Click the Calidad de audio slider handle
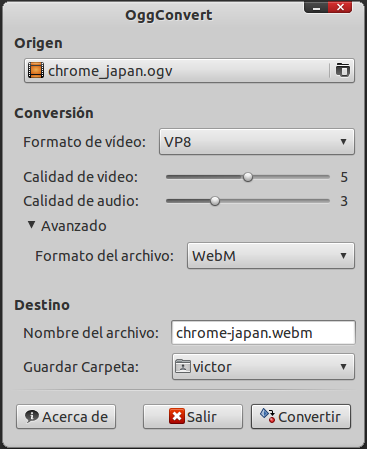 pyautogui.click(x=215, y=201)
